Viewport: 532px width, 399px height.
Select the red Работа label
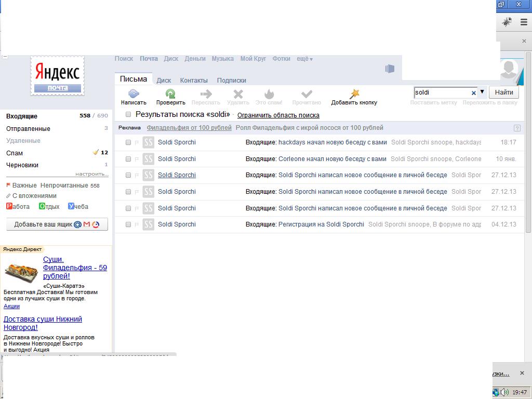click(x=18, y=206)
